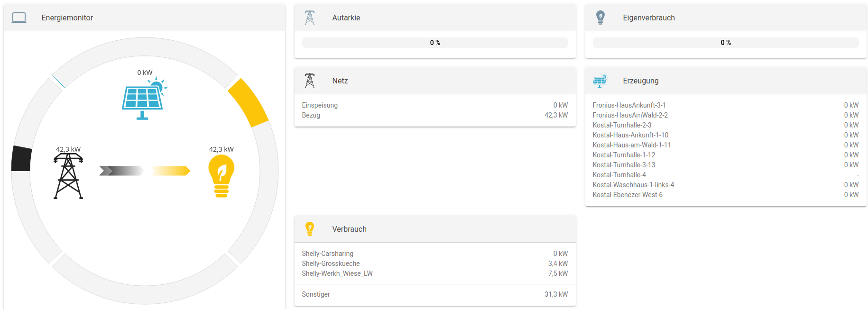Click the pylon icon in the Autarkie header

(x=310, y=18)
